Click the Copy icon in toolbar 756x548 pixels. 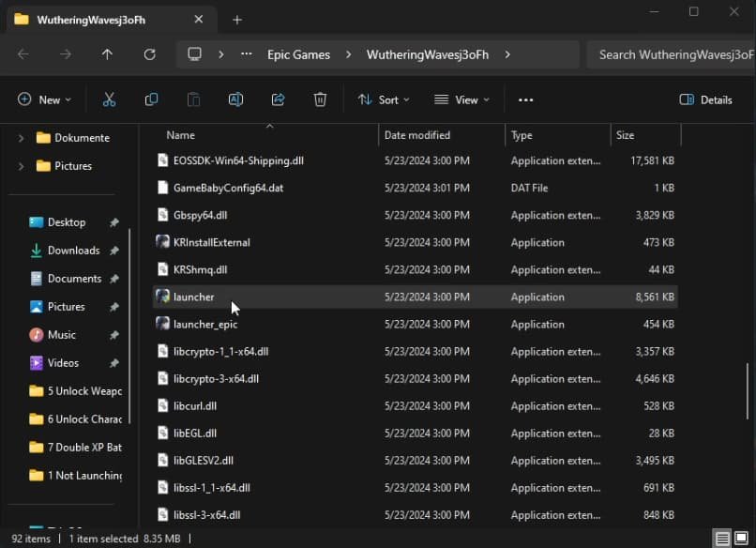click(151, 99)
